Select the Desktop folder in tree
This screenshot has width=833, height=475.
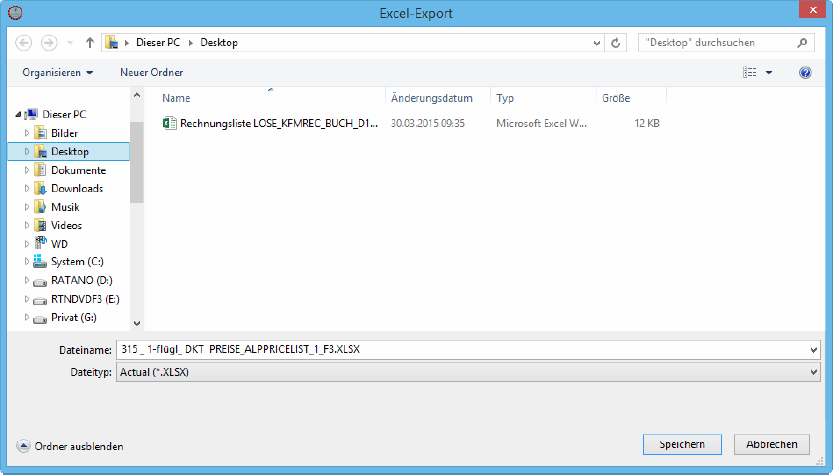pos(70,151)
